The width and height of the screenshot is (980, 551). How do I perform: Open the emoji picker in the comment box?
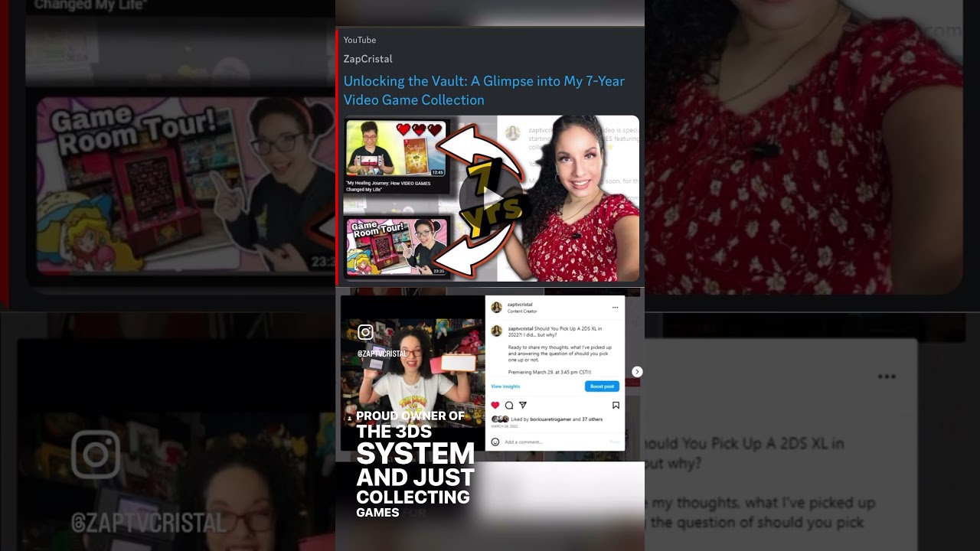coord(495,442)
